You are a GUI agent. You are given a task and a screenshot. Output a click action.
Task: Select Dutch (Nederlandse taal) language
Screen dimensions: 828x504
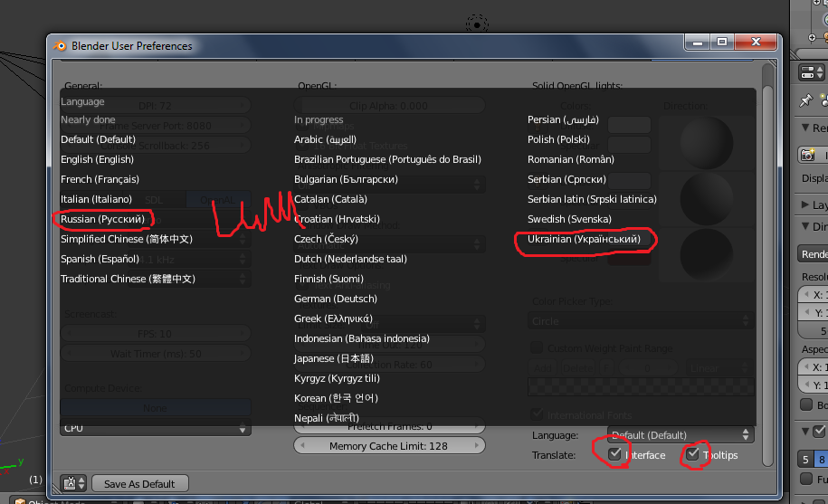point(350,259)
